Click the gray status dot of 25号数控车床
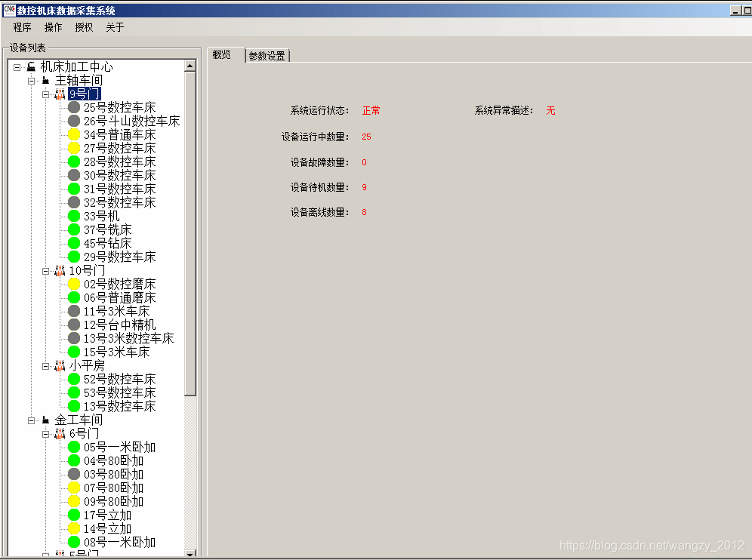This screenshot has height=560, width=752. tap(73, 107)
